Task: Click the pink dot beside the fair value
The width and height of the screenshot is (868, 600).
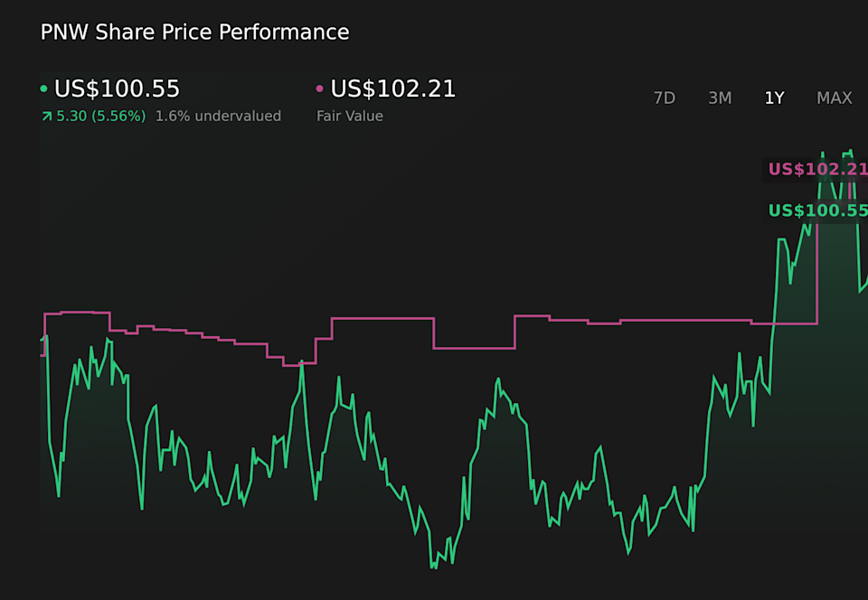Action: (x=319, y=89)
